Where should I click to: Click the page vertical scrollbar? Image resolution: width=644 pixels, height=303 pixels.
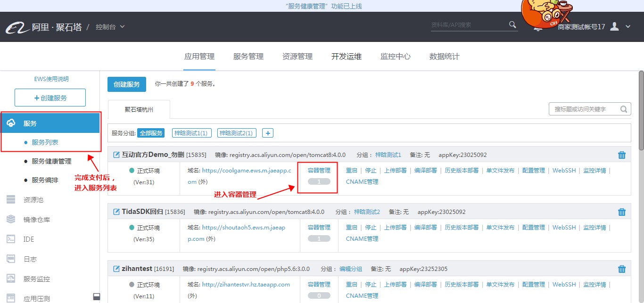641,111
